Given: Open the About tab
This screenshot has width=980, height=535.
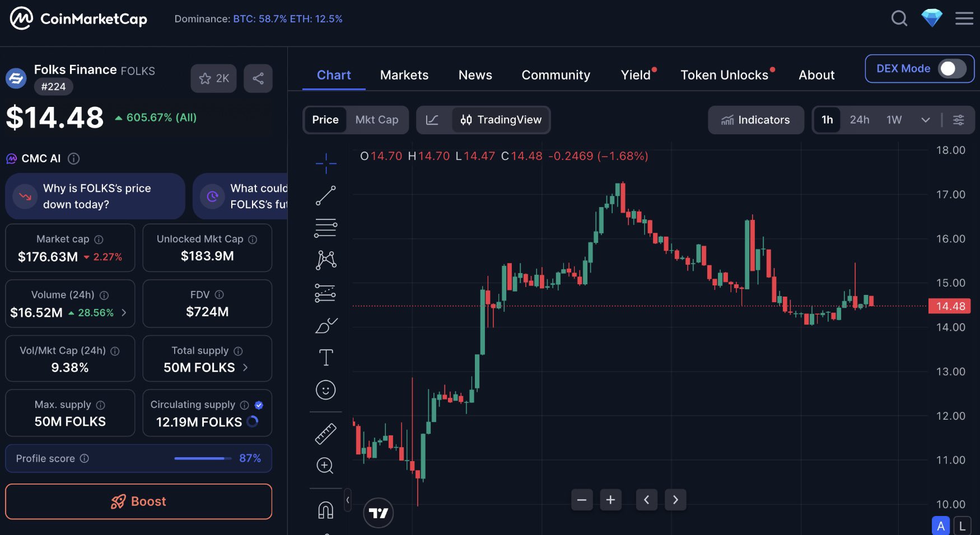Looking at the screenshot, I should [816, 75].
